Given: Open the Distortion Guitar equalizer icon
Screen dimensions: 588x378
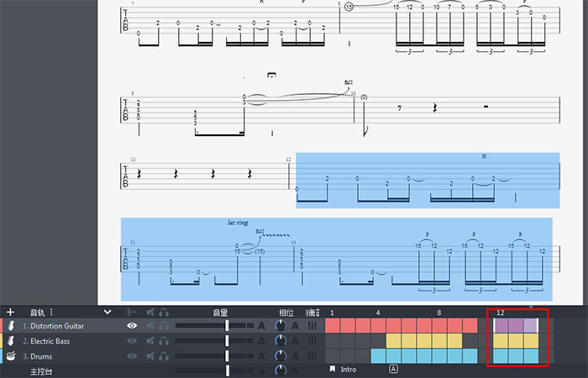Looking at the screenshot, I should [x=312, y=326].
